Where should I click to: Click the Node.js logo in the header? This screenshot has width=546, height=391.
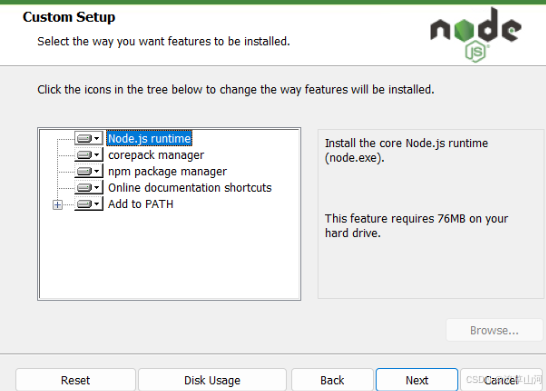coord(476,34)
